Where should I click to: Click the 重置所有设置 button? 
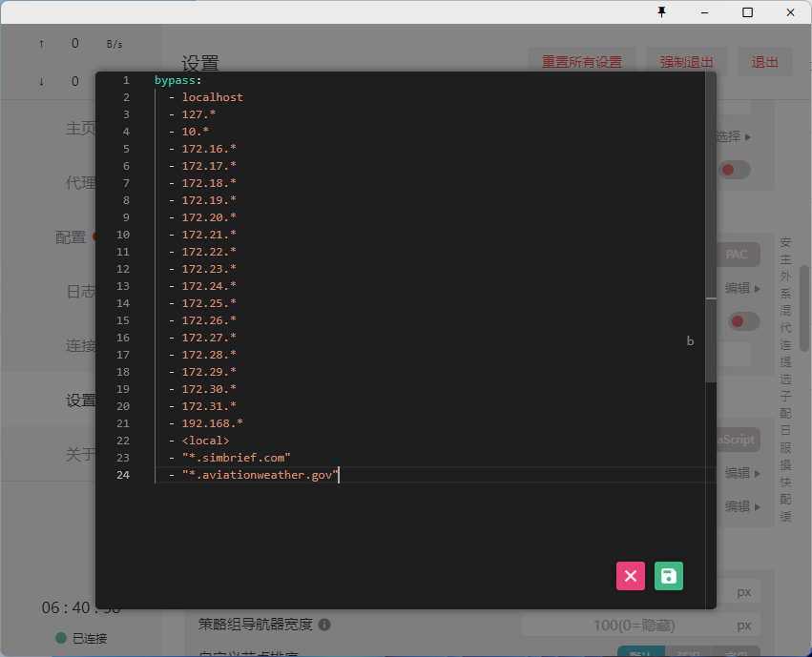point(581,62)
